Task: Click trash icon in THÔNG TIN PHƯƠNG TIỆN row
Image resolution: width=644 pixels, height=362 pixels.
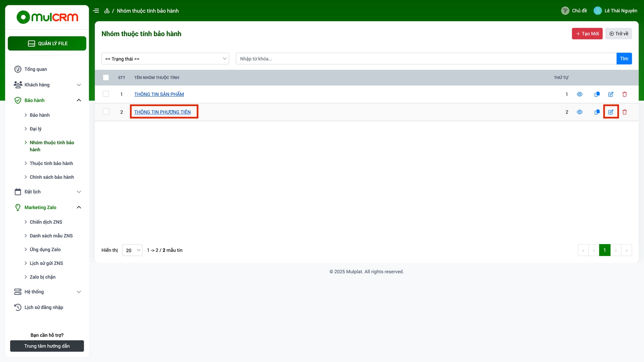Action: click(625, 112)
